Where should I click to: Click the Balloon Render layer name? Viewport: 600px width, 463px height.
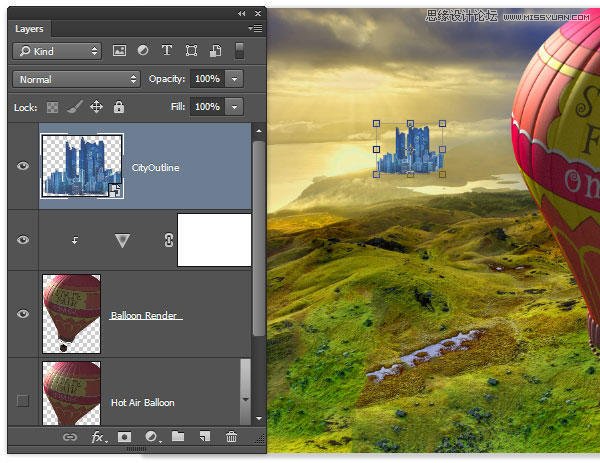click(144, 316)
